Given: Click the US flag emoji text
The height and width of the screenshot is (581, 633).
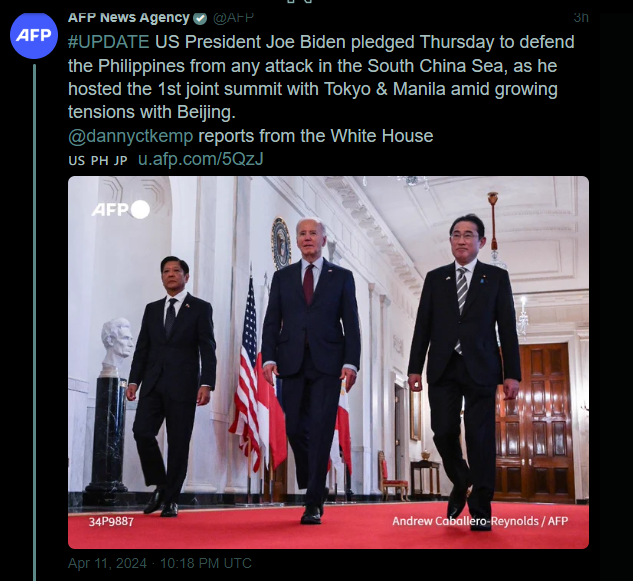Looking at the screenshot, I should pyautogui.click(x=76, y=161).
